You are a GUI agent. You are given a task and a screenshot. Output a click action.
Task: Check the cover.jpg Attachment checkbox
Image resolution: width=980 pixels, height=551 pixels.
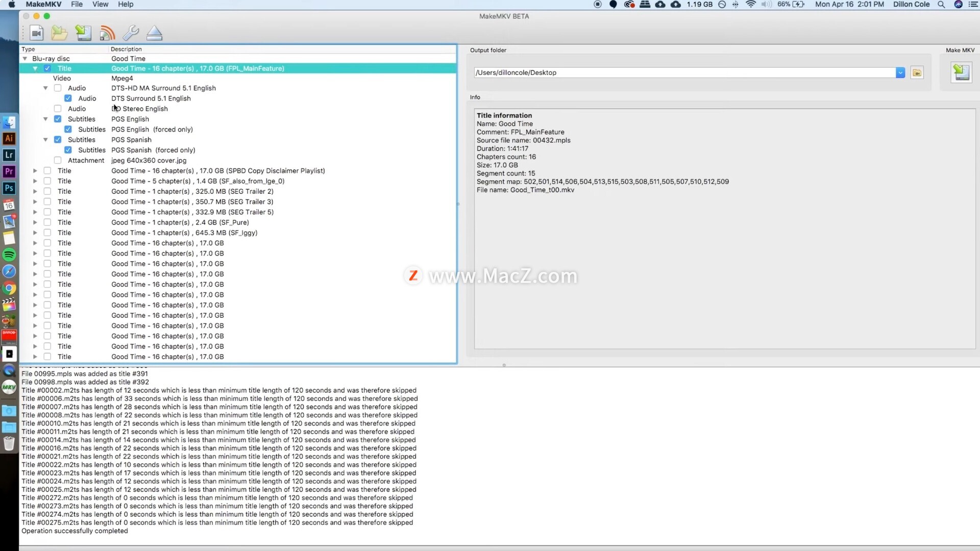click(58, 160)
